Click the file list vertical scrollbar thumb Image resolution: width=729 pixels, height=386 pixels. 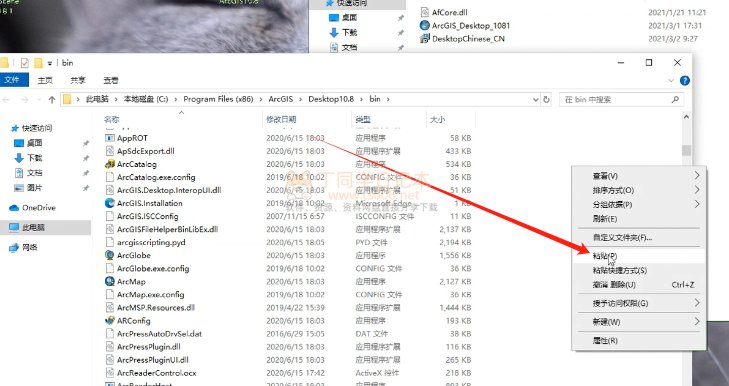[x=686, y=151]
